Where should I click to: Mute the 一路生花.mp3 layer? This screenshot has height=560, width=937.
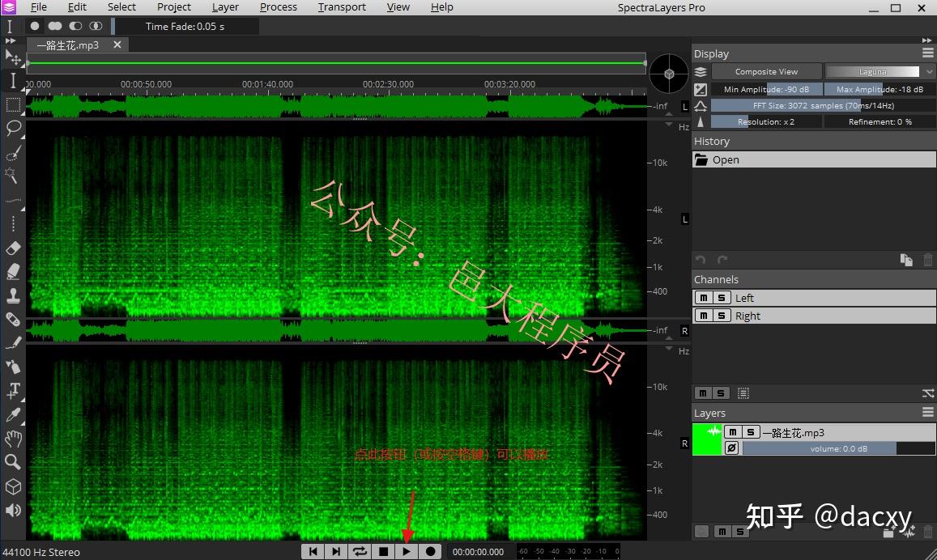(x=733, y=431)
